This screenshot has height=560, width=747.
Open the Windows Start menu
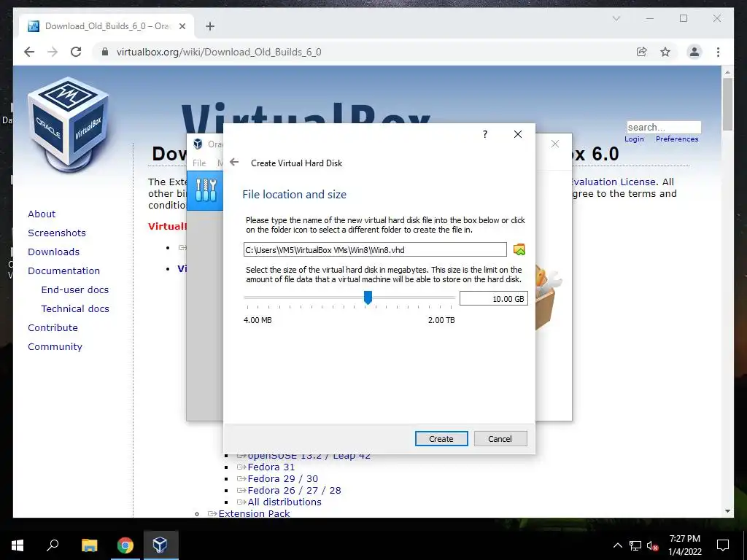coord(18,545)
